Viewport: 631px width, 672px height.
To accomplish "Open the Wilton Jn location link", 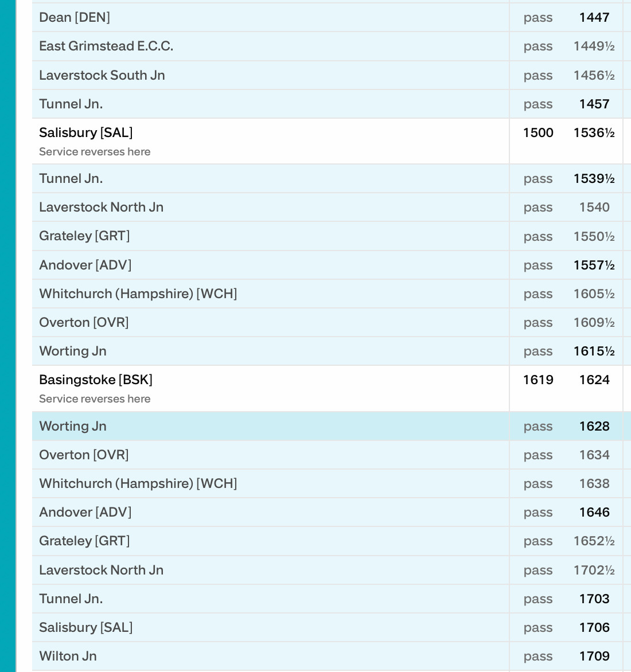I will 68,656.
